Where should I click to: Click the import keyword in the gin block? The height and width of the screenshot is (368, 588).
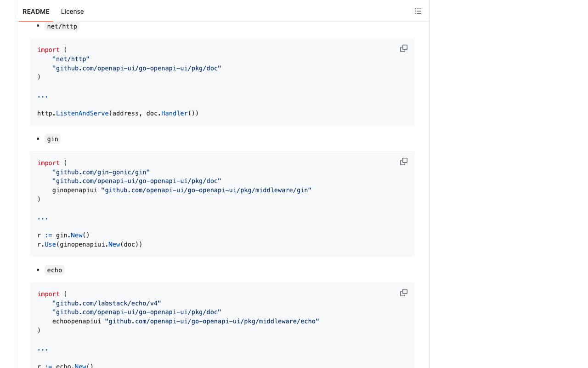[x=49, y=163]
